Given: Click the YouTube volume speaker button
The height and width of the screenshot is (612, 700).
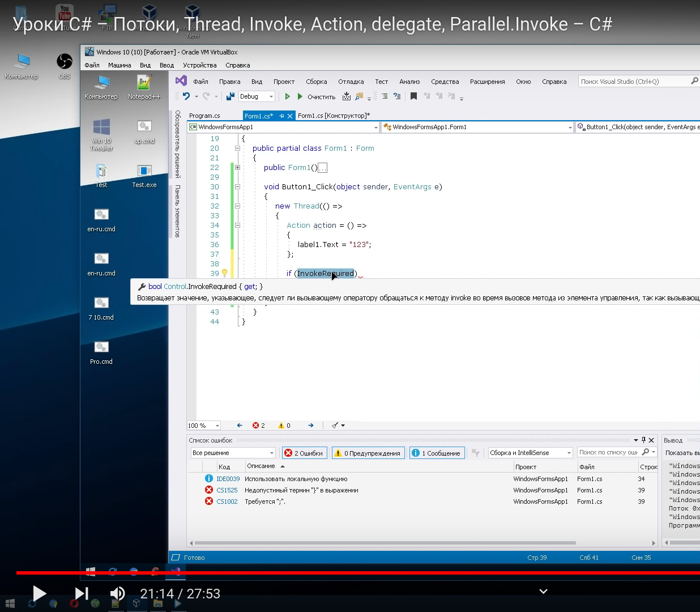Looking at the screenshot, I should (117, 593).
